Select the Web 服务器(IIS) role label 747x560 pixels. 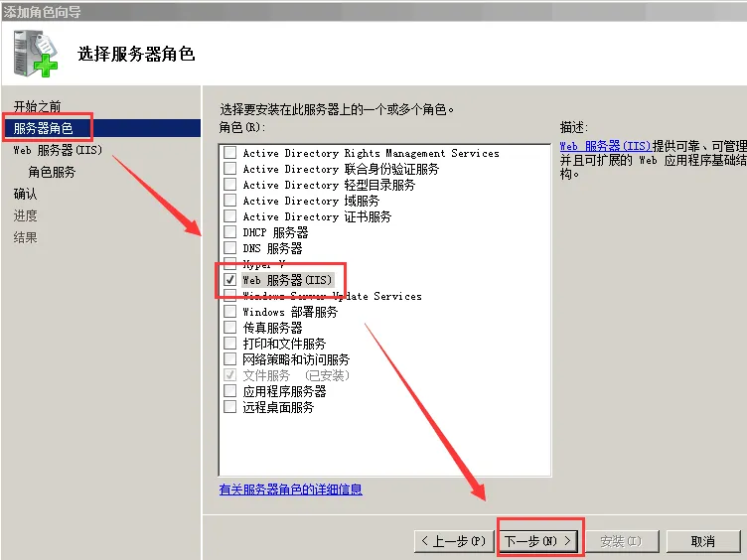click(287, 280)
